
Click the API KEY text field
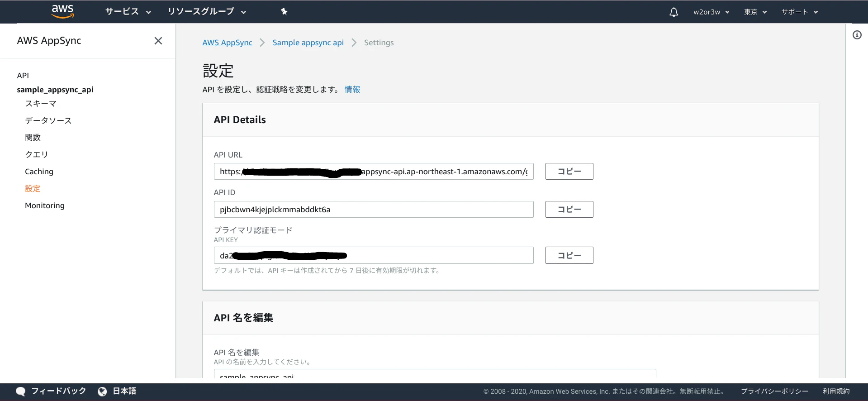(374, 255)
